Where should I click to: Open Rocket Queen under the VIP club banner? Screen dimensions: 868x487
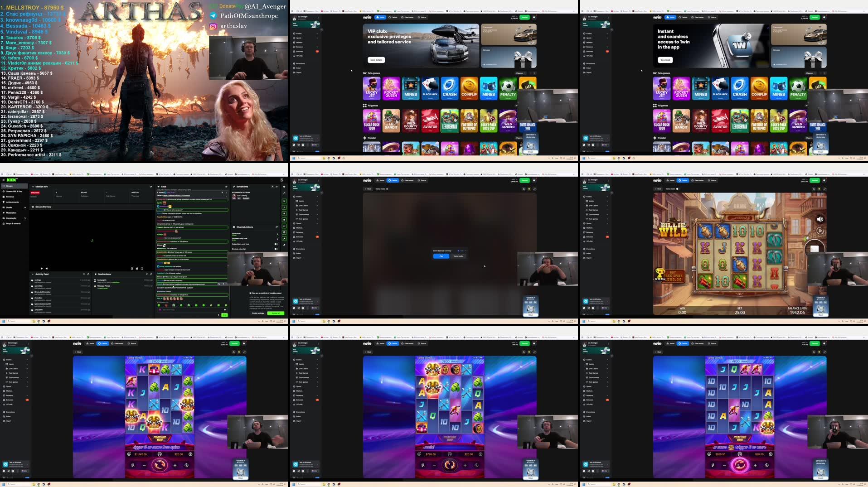point(391,88)
